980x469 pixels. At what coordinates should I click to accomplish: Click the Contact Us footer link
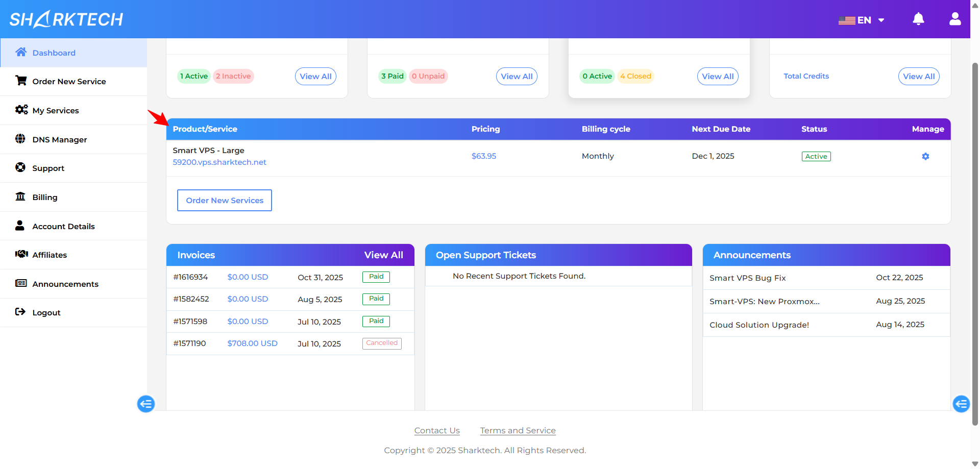point(437,431)
